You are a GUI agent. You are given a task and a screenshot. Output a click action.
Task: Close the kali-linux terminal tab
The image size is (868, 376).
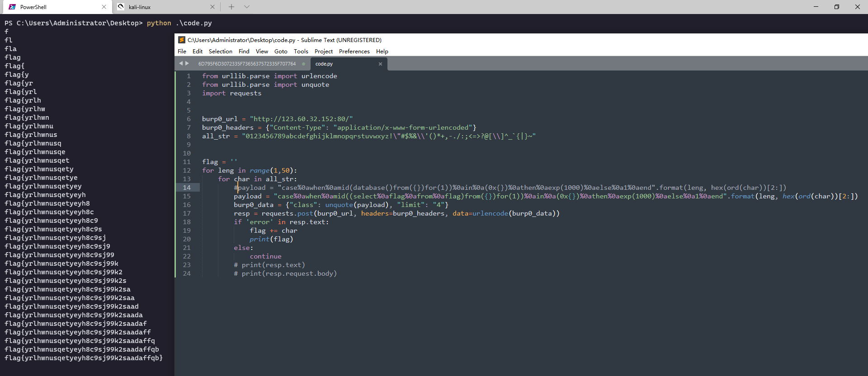point(212,7)
